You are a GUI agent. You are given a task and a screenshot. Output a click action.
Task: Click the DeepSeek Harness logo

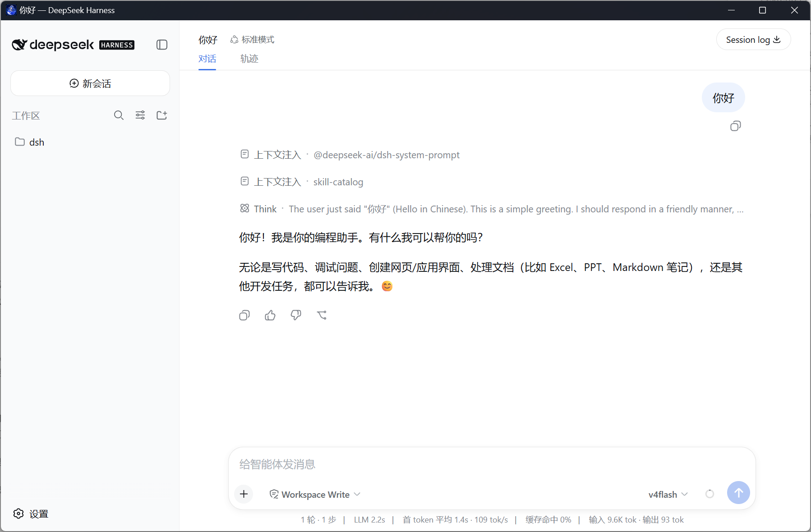[x=73, y=45]
